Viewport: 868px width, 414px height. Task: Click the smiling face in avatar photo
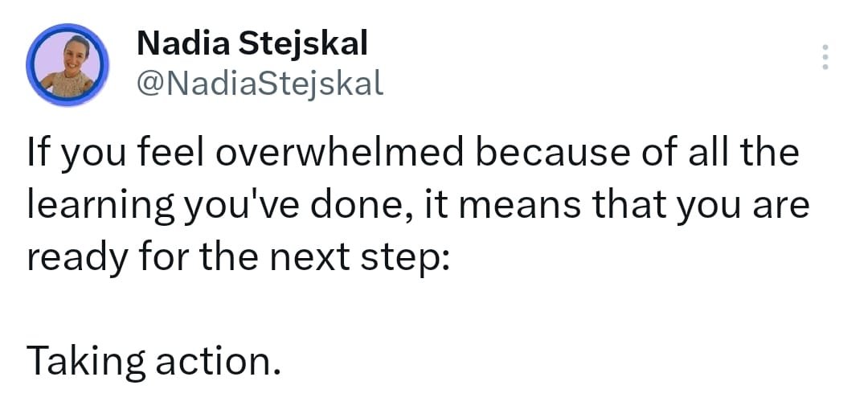pyautogui.click(x=75, y=53)
